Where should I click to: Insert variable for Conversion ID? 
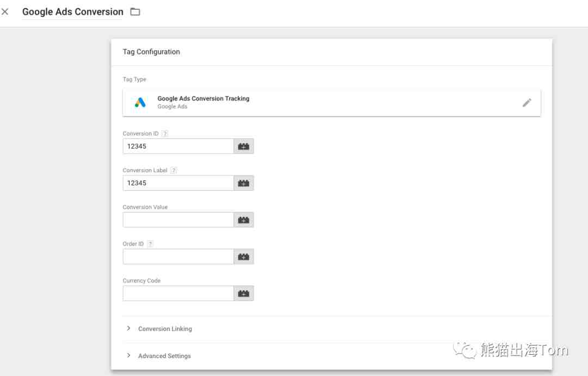244,147
